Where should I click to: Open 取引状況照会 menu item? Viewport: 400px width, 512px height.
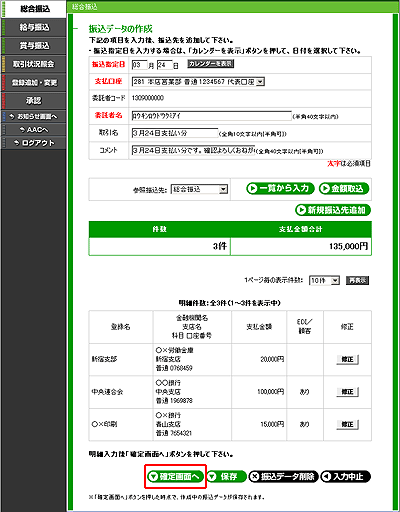click(x=34, y=64)
